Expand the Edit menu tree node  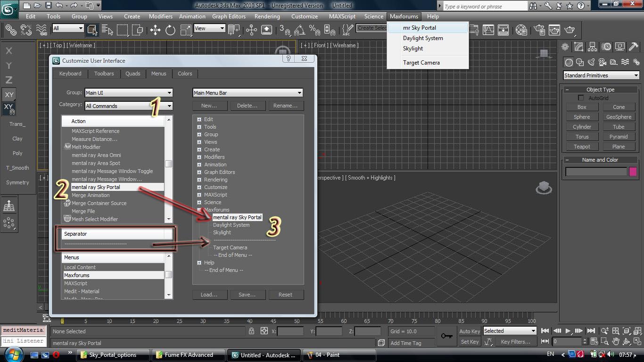(x=199, y=119)
